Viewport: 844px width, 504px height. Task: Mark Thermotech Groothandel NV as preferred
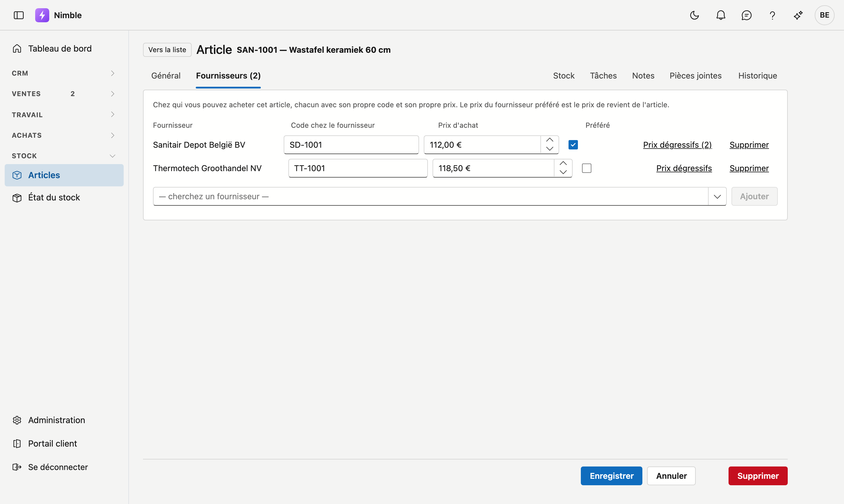[587, 168]
